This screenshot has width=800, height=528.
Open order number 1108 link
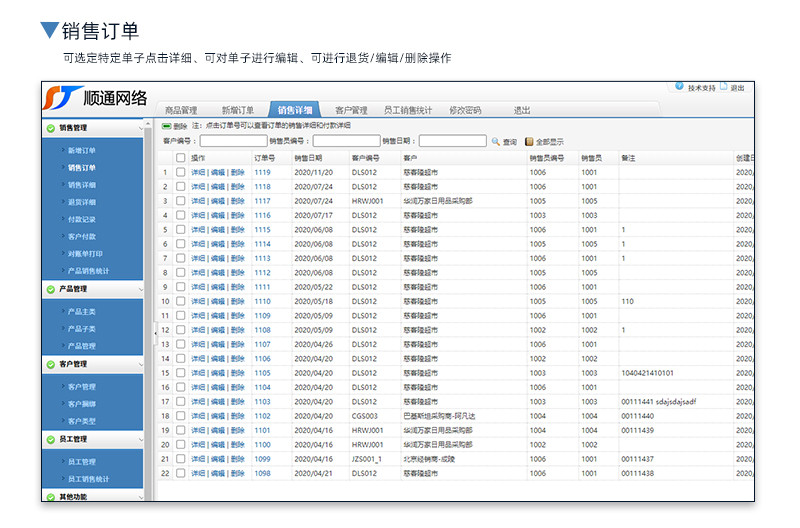point(262,330)
